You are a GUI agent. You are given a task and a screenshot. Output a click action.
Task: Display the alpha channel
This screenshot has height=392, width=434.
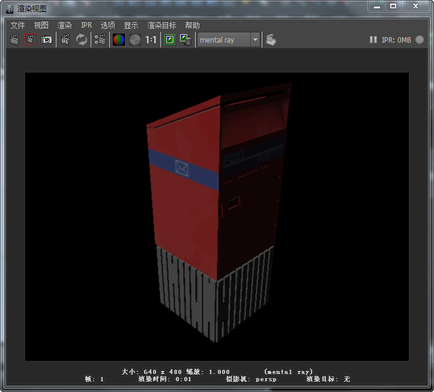[x=135, y=40]
